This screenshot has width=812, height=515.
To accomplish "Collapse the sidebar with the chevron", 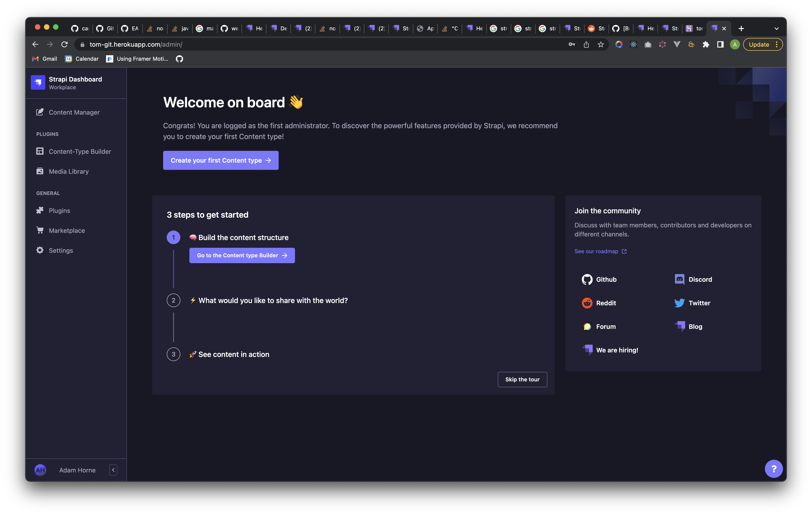I will coord(113,469).
